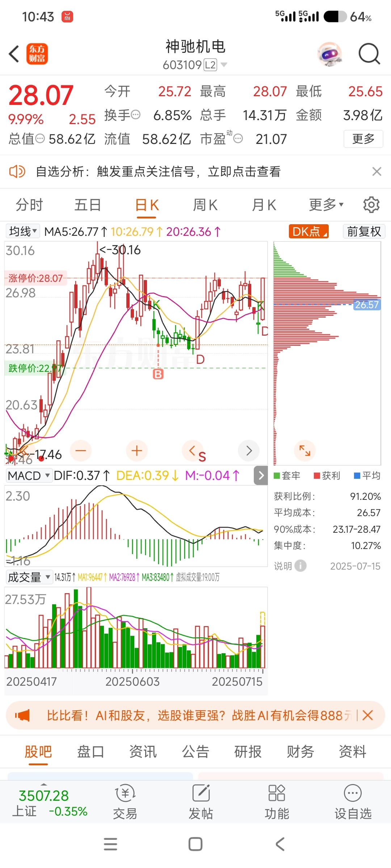Tap the 换手 info icon
The width and height of the screenshot is (391, 868).
pos(135,115)
